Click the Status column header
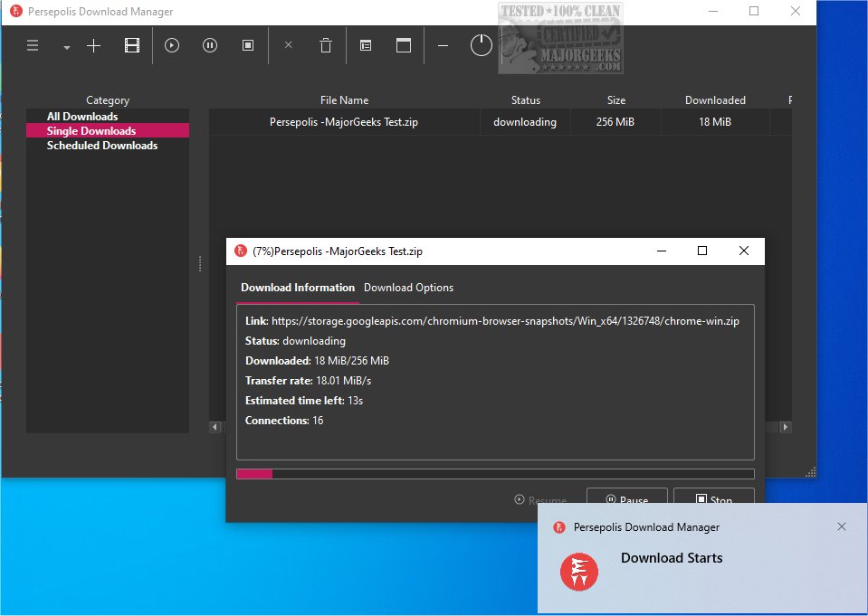The width and height of the screenshot is (868, 616). [525, 100]
